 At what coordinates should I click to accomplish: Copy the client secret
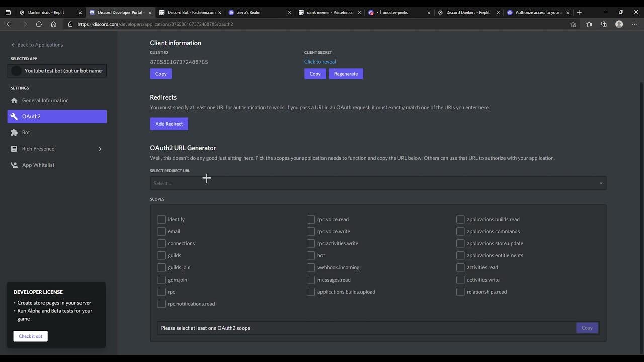(315, 74)
